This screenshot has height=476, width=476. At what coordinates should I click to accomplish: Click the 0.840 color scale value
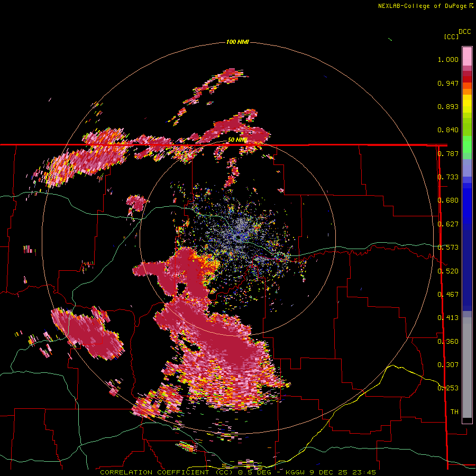[x=448, y=130]
